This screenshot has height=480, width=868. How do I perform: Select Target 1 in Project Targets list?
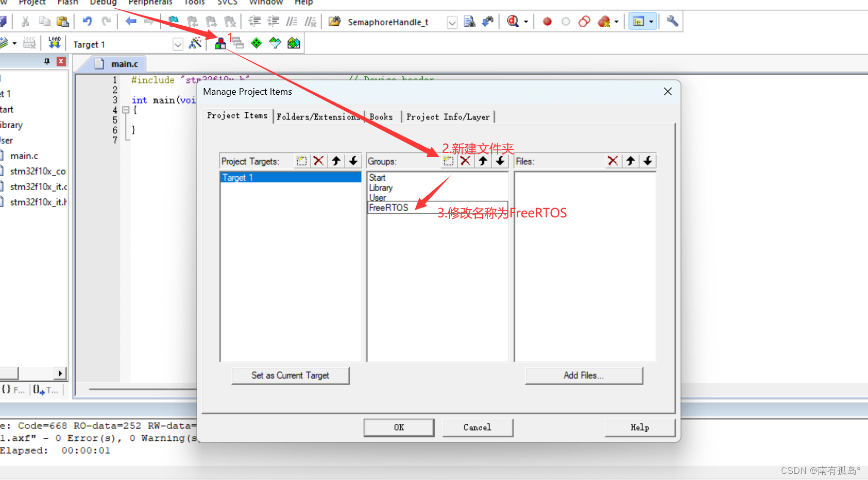tap(291, 177)
